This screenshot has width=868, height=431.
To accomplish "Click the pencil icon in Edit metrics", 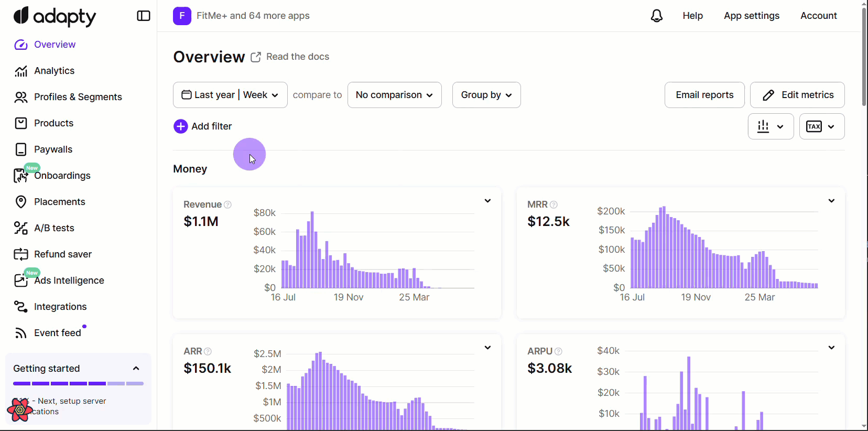I will tap(768, 95).
